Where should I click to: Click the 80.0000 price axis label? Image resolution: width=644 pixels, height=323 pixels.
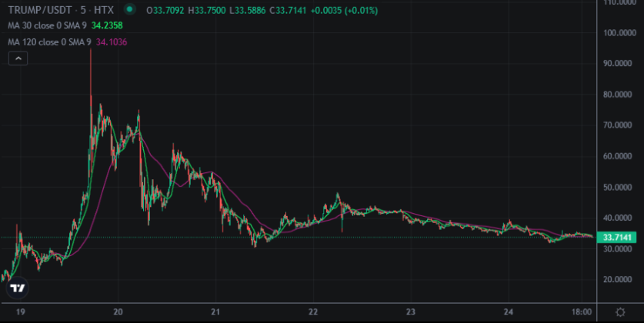tap(619, 95)
